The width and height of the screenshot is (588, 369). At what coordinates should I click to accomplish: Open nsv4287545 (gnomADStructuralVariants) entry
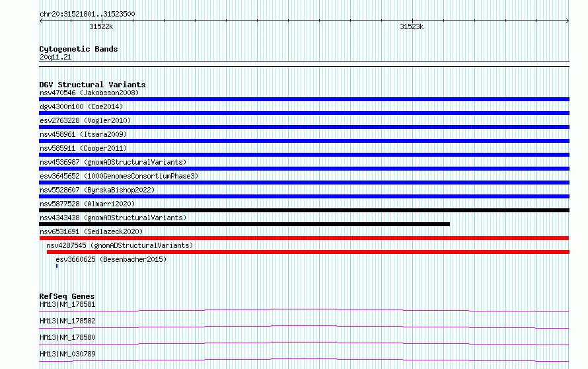pyautogui.click(x=120, y=245)
